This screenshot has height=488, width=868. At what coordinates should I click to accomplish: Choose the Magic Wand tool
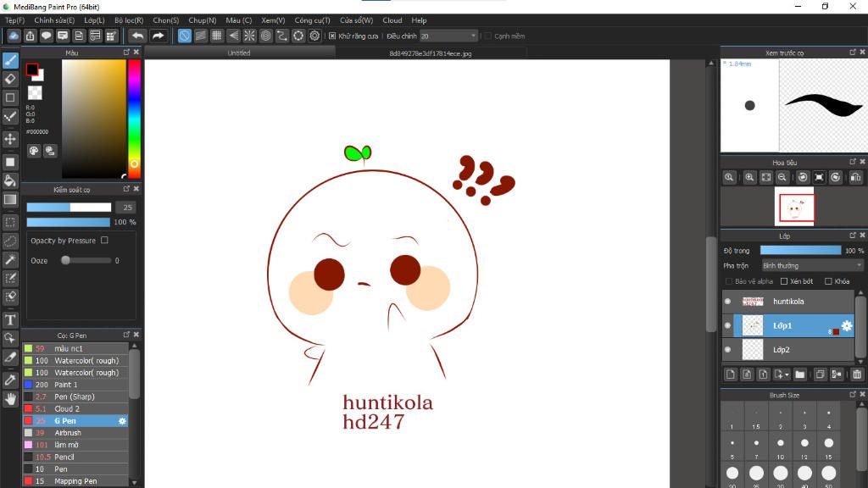coord(10,259)
